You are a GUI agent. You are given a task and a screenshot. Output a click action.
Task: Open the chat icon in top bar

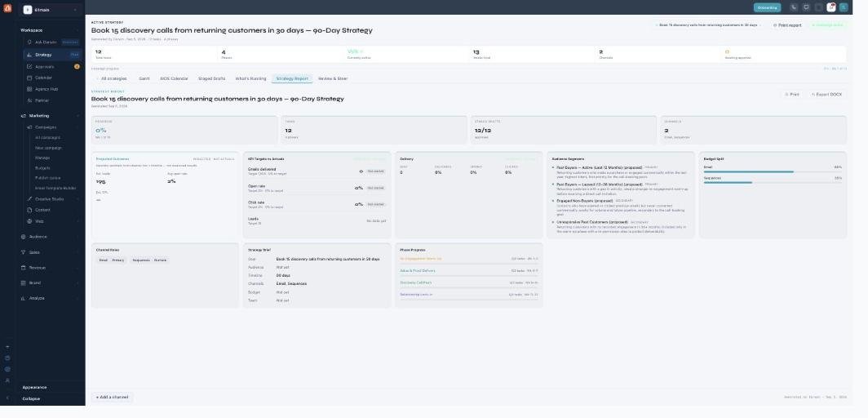tap(806, 7)
